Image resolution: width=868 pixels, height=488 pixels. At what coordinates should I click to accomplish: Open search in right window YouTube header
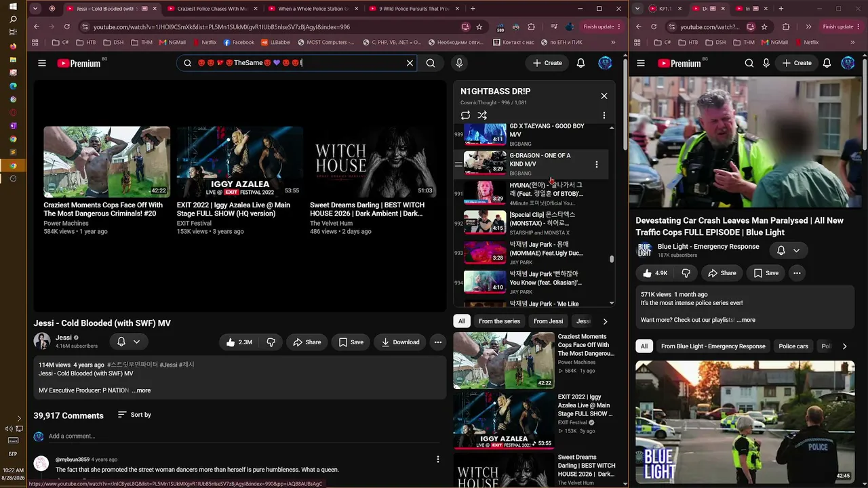[x=749, y=63]
